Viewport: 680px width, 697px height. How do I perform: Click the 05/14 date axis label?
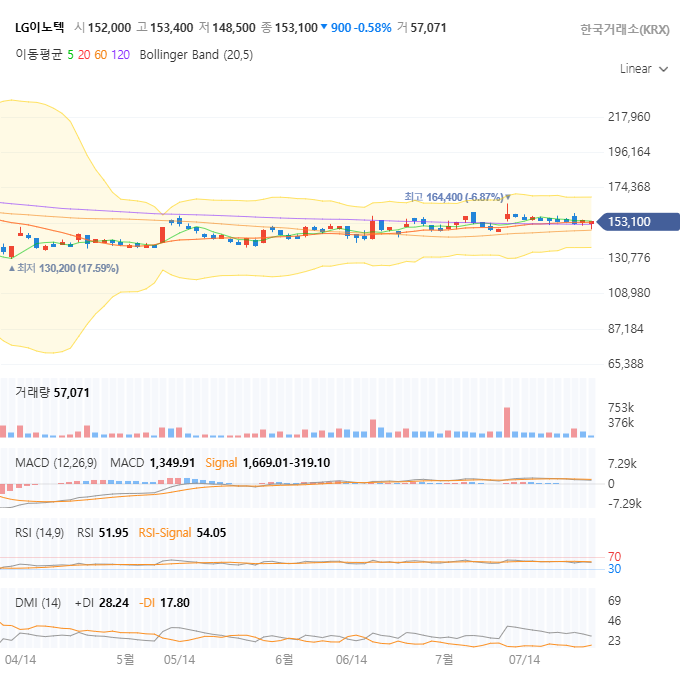point(179,660)
